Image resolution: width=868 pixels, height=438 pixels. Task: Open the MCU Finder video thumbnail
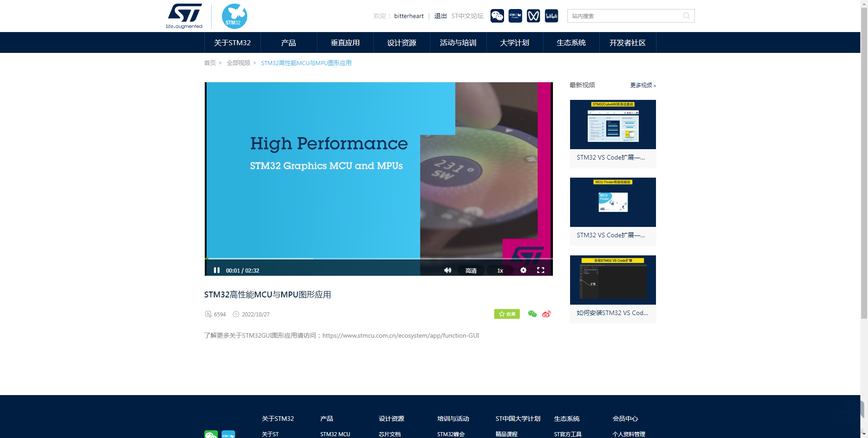coord(613,202)
